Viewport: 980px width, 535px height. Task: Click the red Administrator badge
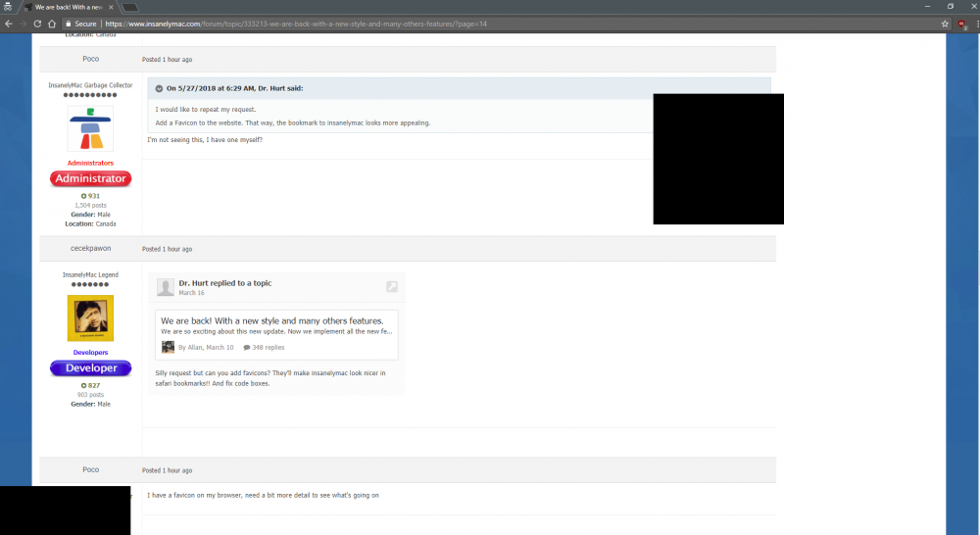90,178
